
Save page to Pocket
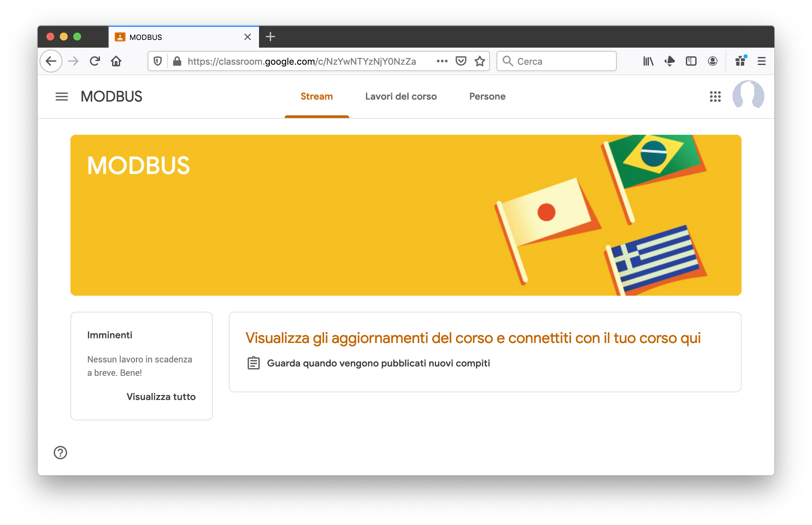[461, 61]
